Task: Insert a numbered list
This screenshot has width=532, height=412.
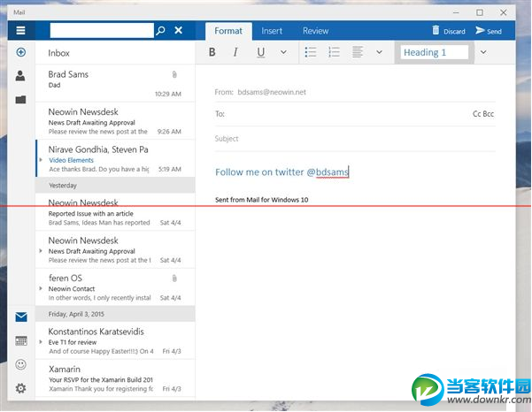Action: pos(335,52)
